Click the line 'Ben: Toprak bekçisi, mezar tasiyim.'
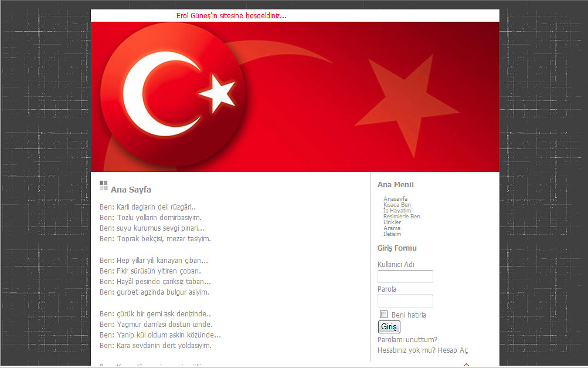588x368 pixels. [x=155, y=239]
